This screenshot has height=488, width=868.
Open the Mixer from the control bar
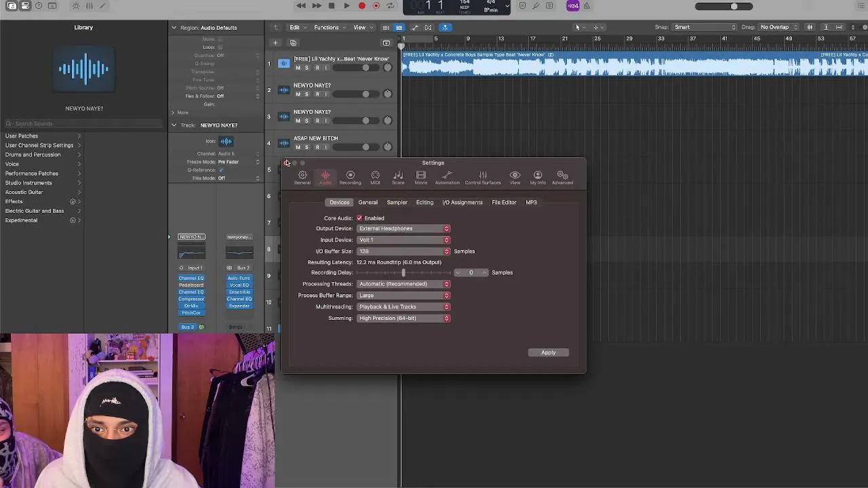(89, 6)
